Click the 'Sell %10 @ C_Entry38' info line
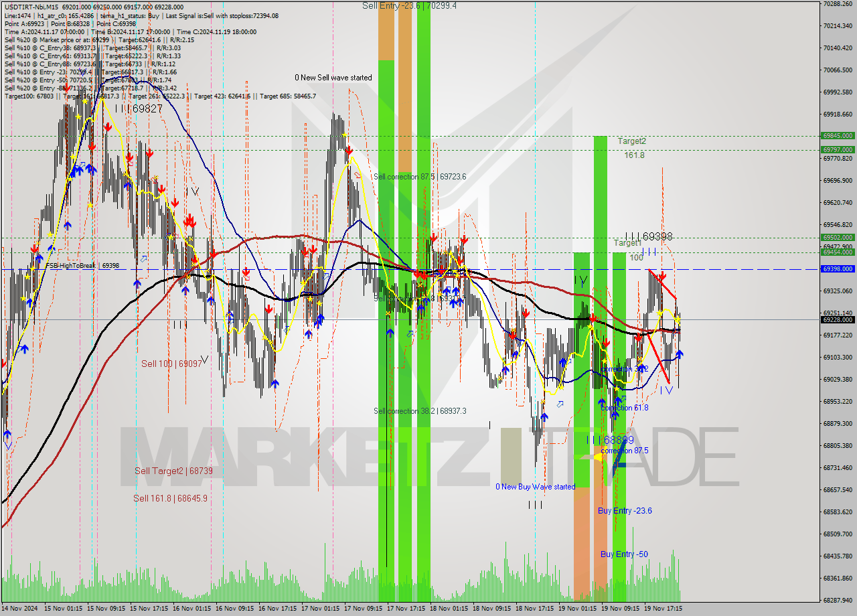This screenshot has width=857, height=616. pyautogui.click(x=92, y=48)
